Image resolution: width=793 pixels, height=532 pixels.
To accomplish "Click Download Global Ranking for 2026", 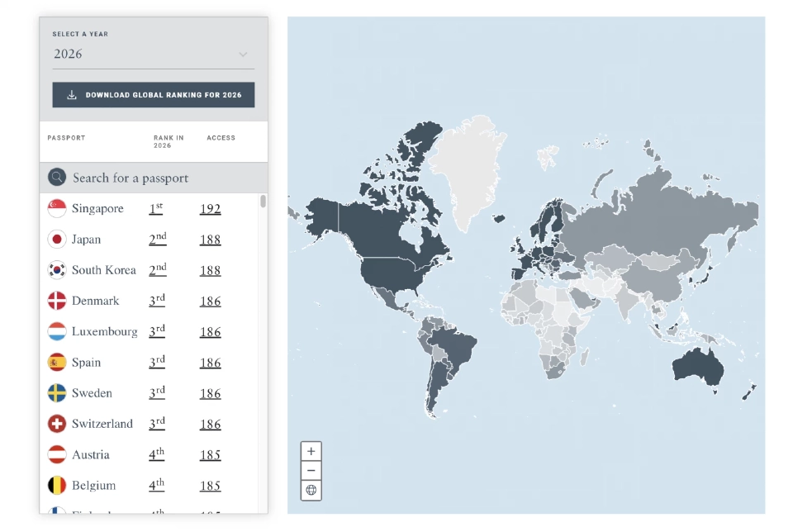I will 153,94.
